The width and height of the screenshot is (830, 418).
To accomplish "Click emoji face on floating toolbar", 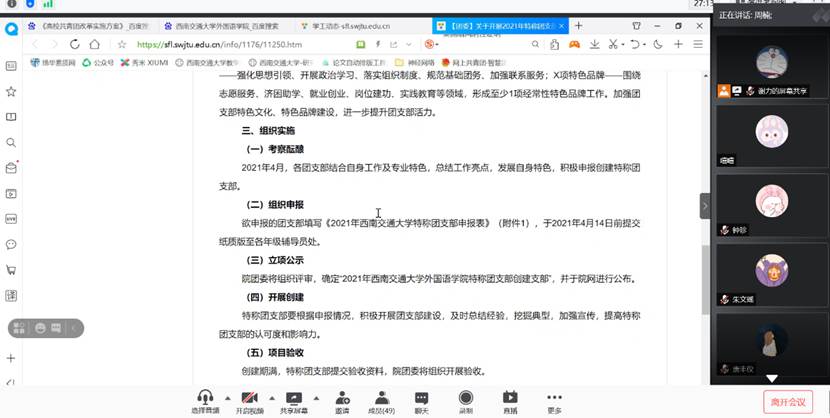I will tap(40, 329).
